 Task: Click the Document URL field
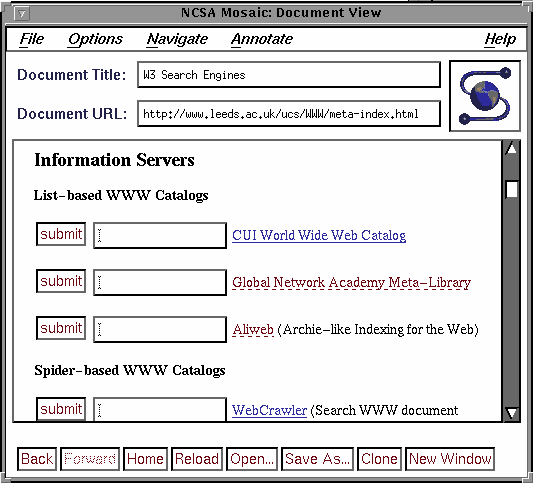289,114
